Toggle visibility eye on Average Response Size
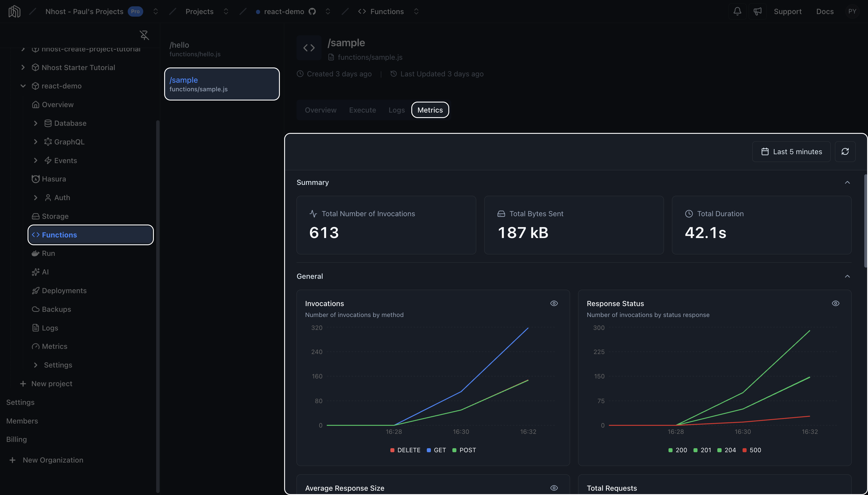The image size is (868, 495). click(554, 488)
